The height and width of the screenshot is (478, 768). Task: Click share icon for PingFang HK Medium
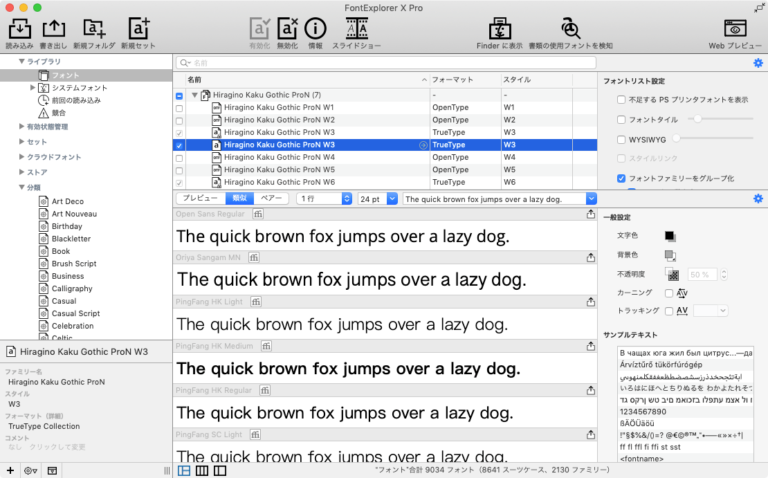pyautogui.click(x=591, y=346)
